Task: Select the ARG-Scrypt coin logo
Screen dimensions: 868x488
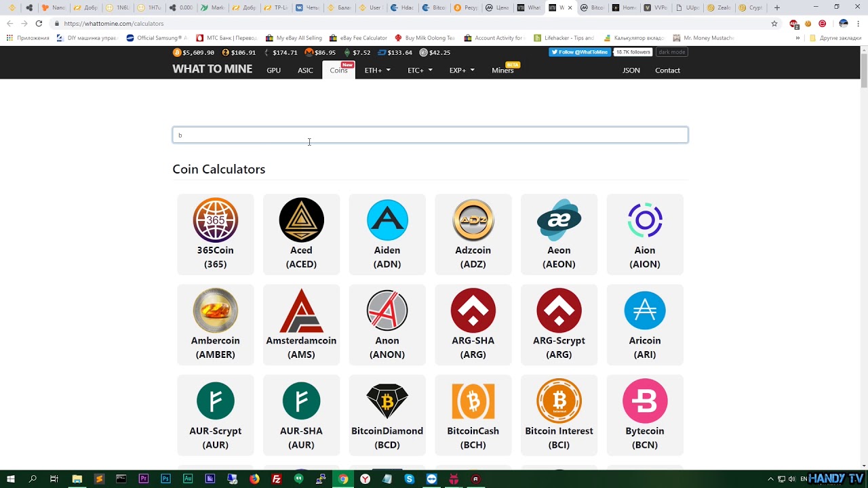Action: click(x=559, y=310)
